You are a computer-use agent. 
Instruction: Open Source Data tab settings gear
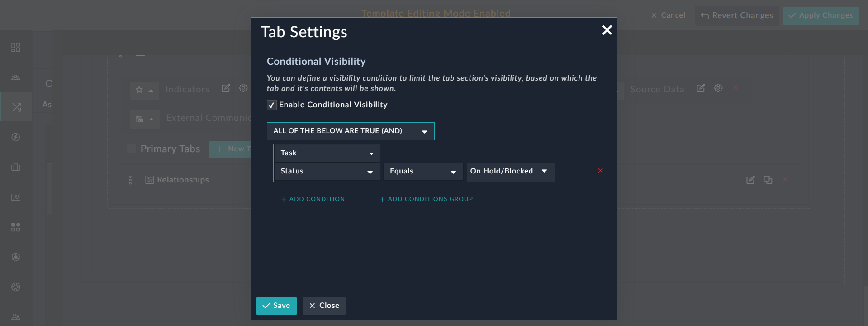(718, 88)
